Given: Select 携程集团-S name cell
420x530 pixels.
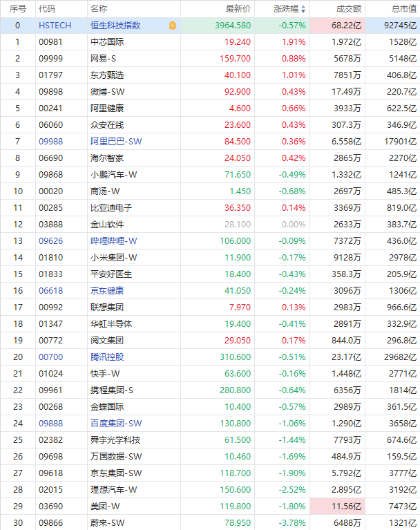Looking at the screenshot, I should pos(134,390).
